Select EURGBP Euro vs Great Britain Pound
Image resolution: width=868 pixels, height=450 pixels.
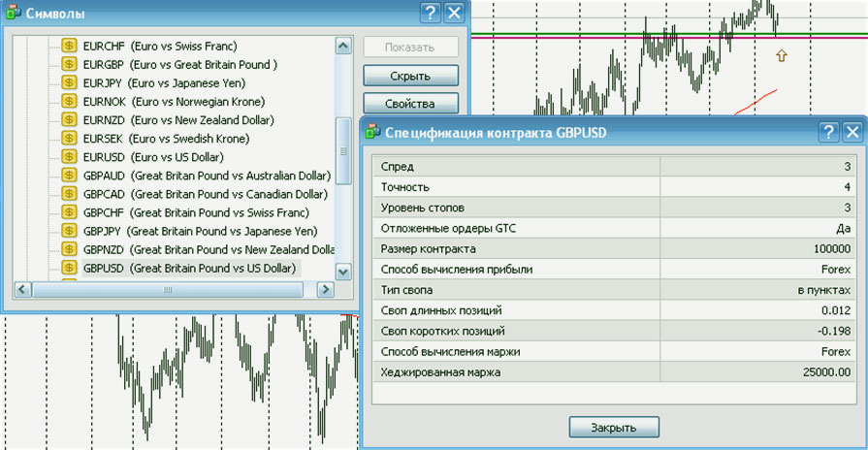(x=179, y=65)
